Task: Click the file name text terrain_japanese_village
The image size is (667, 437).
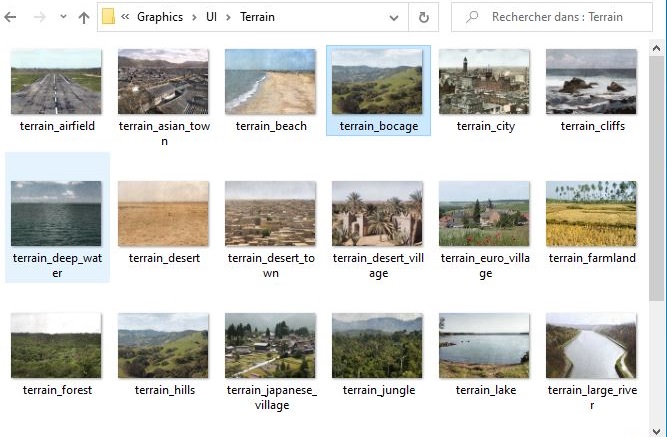Action: (x=271, y=397)
